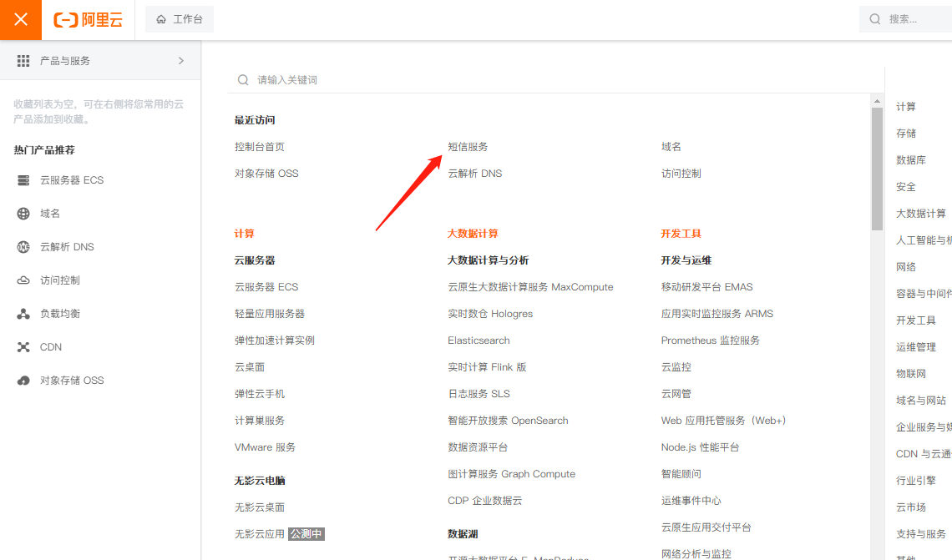Open 图计算服务 Graph Compute
The width and height of the screenshot is (952, 560).
click(x=511, y=474)
